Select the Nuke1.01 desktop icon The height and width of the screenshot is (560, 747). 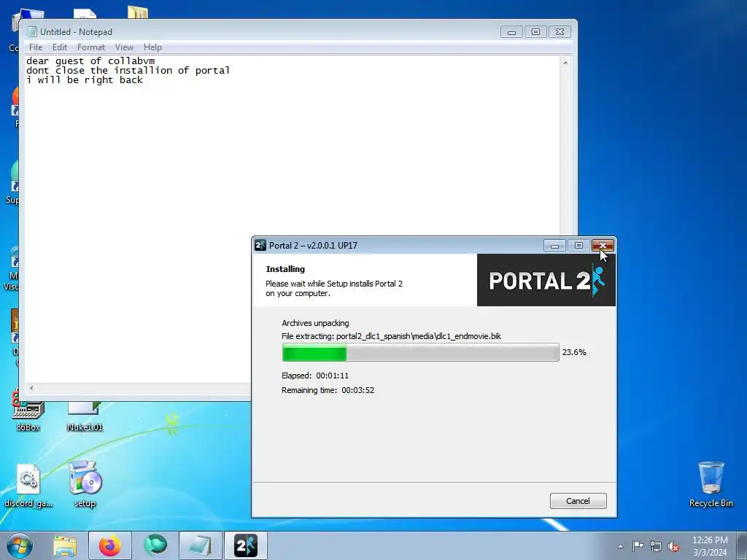(x=85, y=416)
